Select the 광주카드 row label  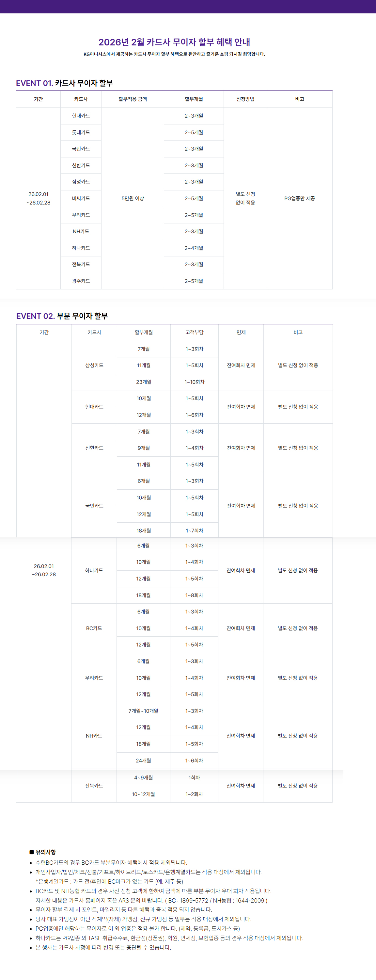81,281
